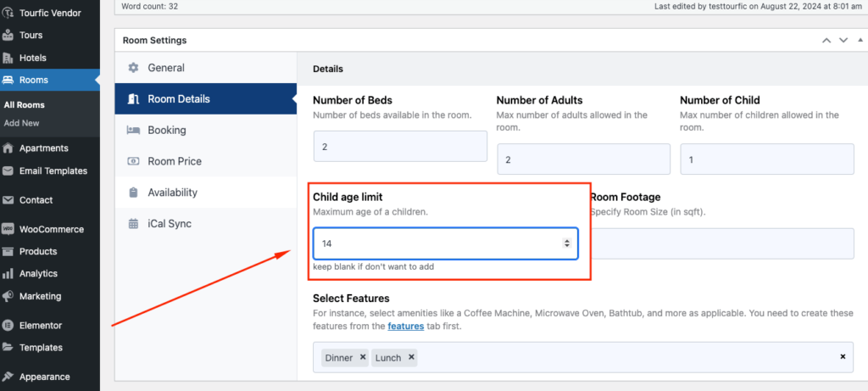
Task: Move Room Settings panel up
Action: [826, 41]
